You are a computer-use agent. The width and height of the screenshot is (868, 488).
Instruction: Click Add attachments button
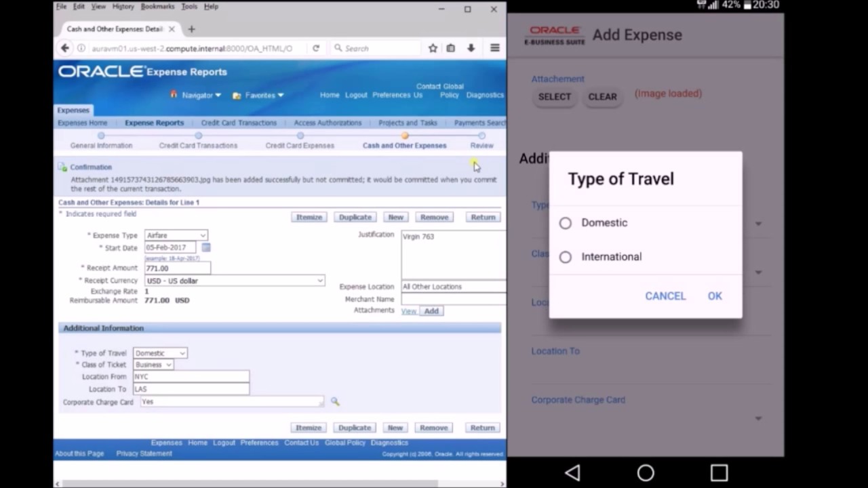[431, 311]
